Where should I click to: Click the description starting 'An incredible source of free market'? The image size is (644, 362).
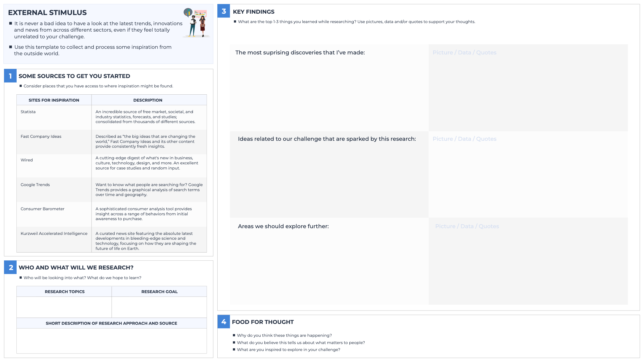click(145, 117)
